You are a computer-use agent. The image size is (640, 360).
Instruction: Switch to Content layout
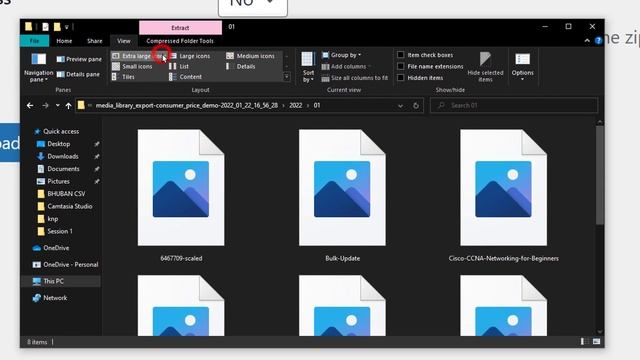tap(186, 76)
